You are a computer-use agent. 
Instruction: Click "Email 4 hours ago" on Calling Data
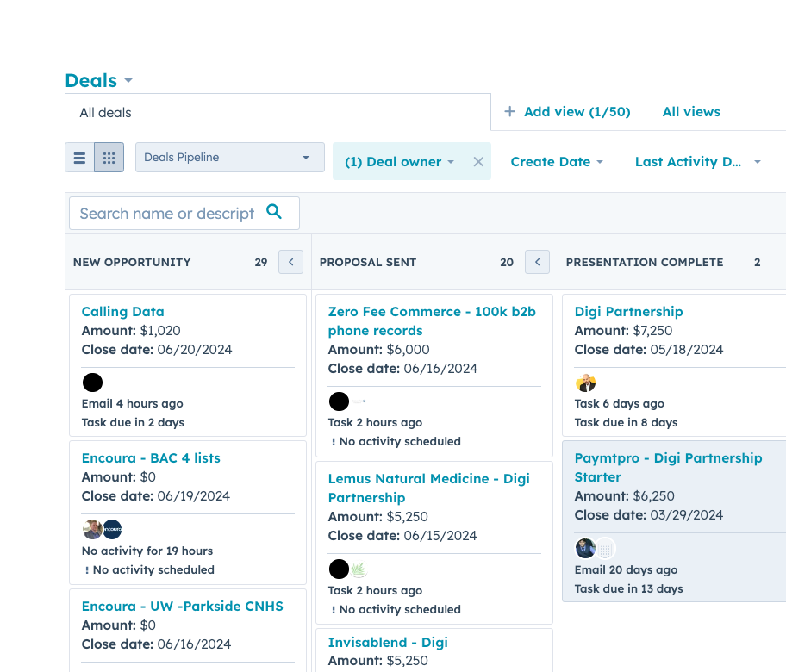click(133, 403)
